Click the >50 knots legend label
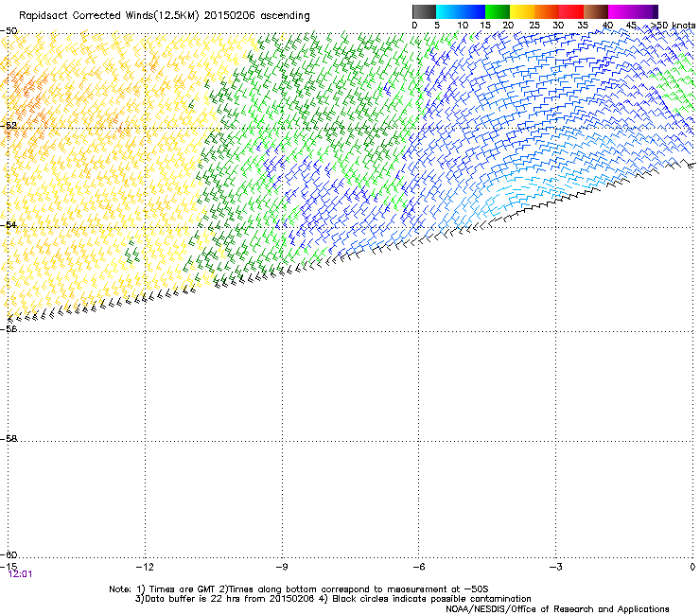The image size is (700, 615). (x=674, y=26)
